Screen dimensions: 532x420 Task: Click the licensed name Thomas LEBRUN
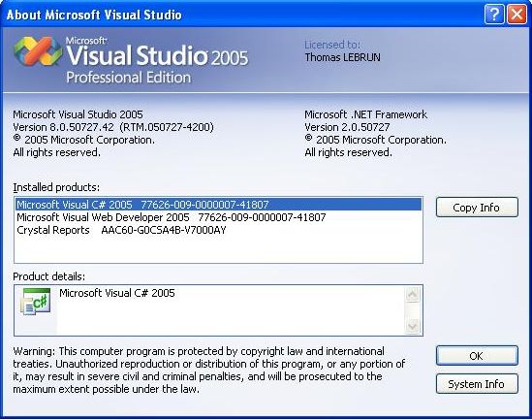342,57
